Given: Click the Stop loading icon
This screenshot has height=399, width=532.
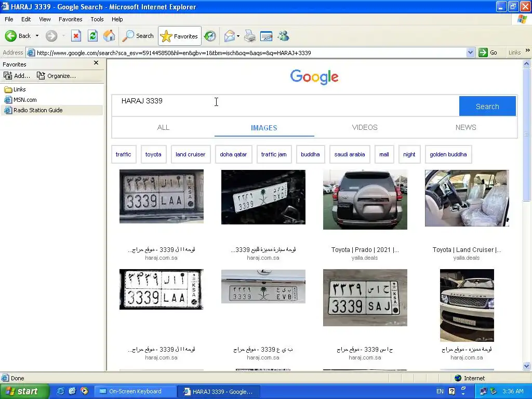Looking at the screenshot, I should click(76, 36).
